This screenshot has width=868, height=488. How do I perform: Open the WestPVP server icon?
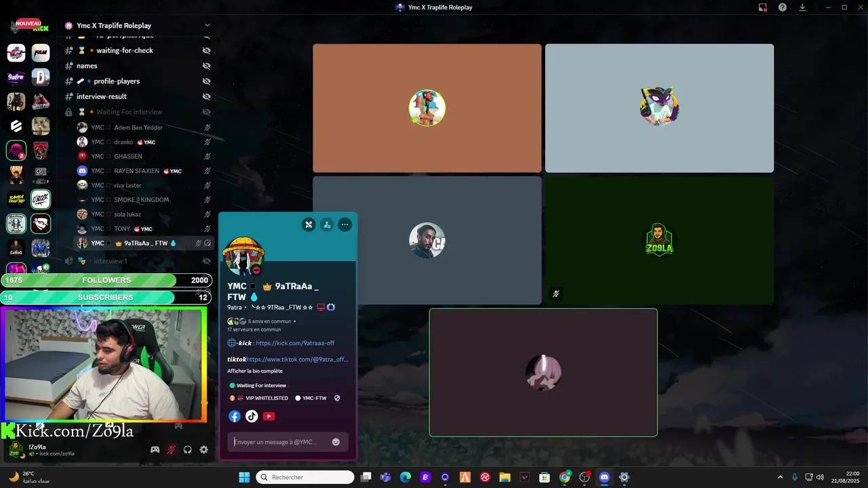tap(41, 102)
